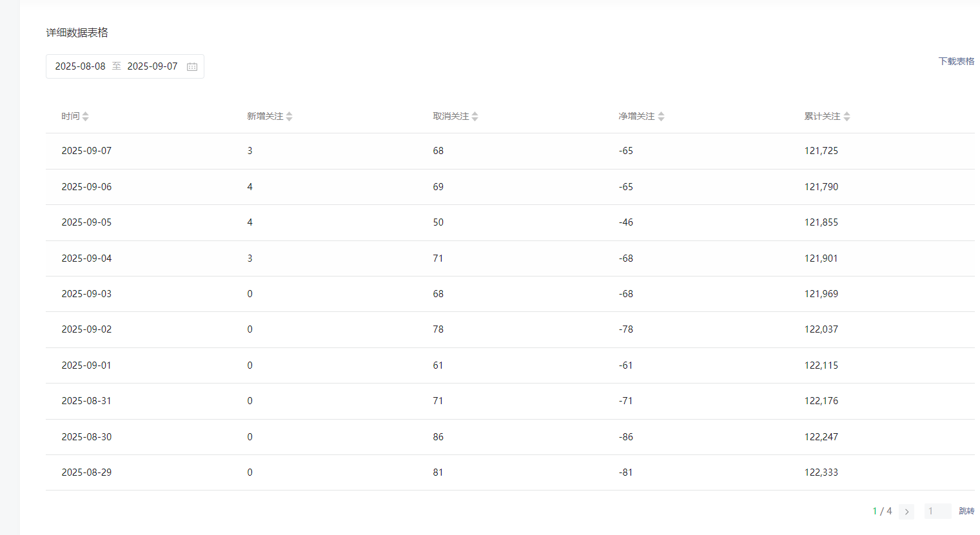Click the 跳转 jump button
Screen dimensions: 980x535
point(966,511)
